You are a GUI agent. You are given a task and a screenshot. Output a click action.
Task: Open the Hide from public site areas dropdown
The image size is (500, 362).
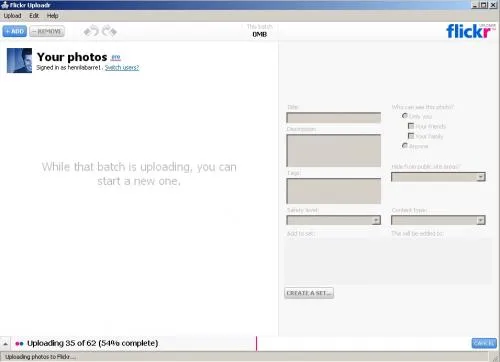tap(438, 177)
